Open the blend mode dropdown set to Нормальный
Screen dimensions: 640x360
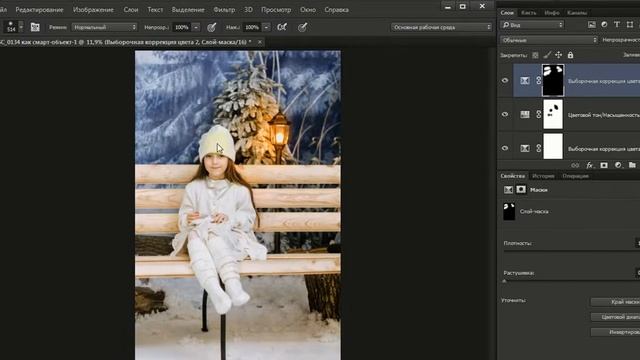[x=104, y=27]
